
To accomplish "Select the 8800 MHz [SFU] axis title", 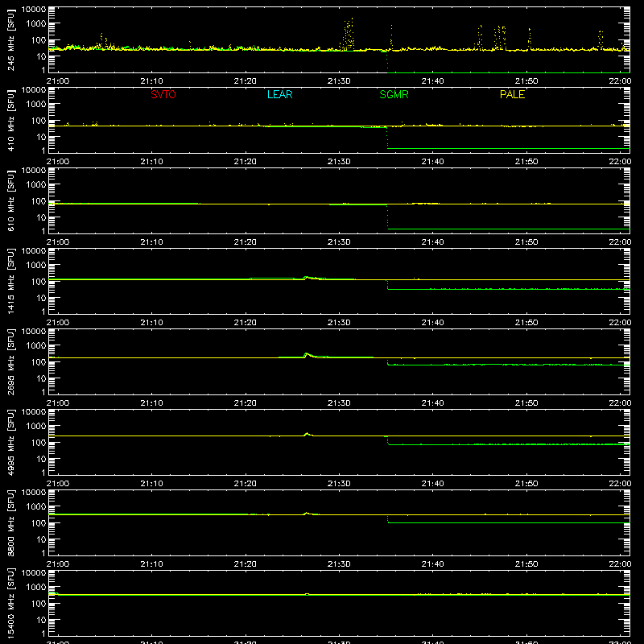I will [10, 522].
